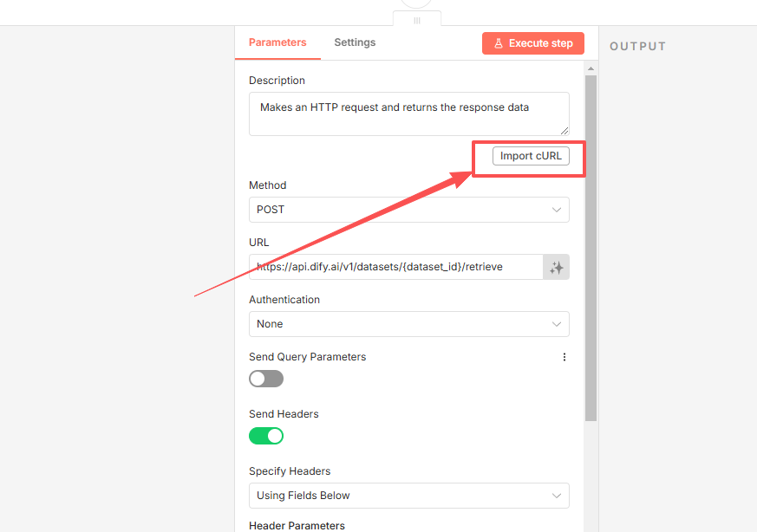
Task: Open the Method dropdown showing POST
Action: [x=408, y=210]
